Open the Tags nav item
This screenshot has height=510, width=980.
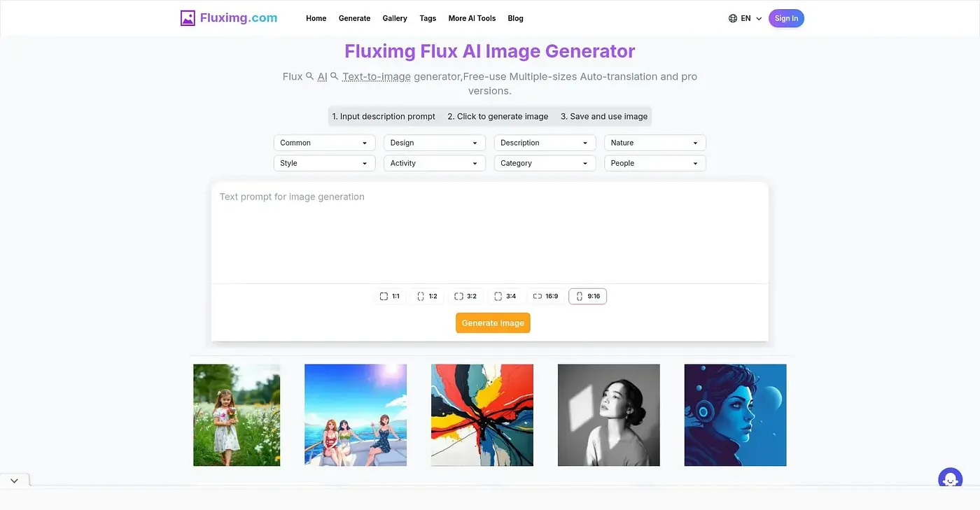(428, 18)
